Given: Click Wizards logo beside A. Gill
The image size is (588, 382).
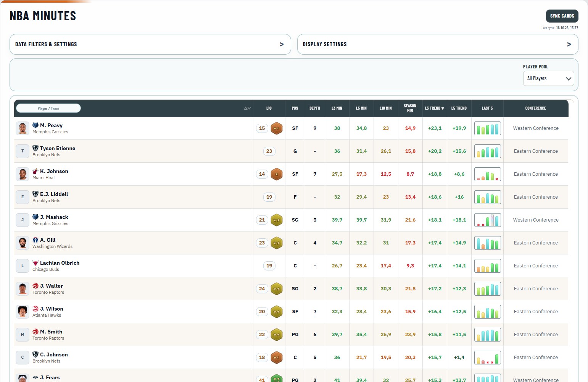Looking at the screenshot, I should (35, 240).
